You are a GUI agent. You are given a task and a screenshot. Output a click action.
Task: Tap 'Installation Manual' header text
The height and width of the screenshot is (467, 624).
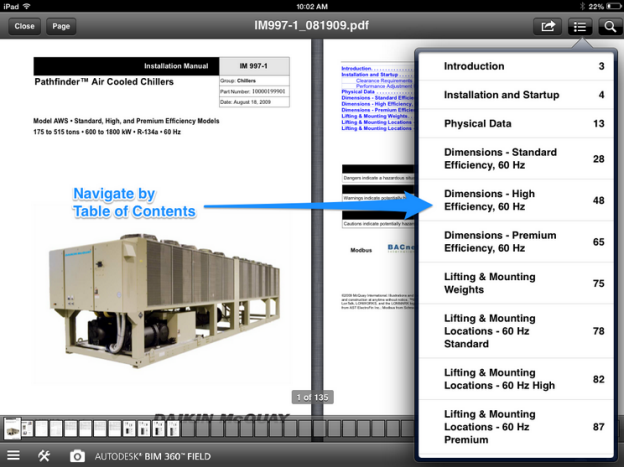(176, 66)
